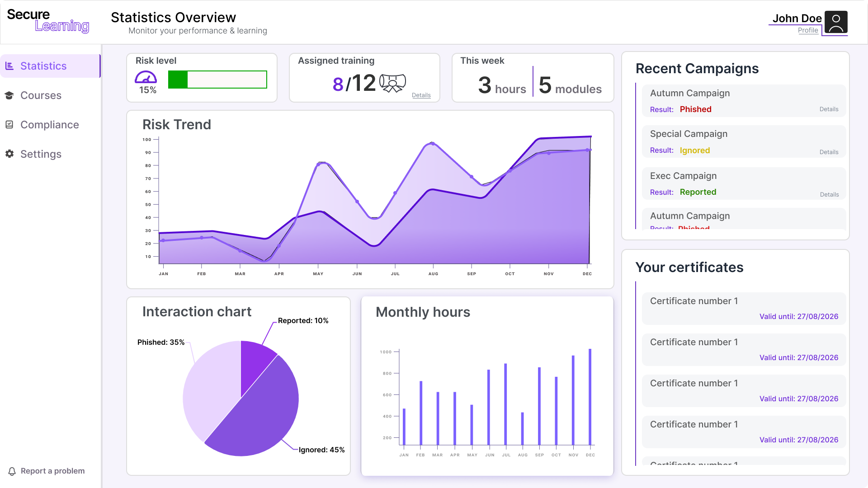
Task: Click the Report a problem bell icon
Action: tap(12, 471)
